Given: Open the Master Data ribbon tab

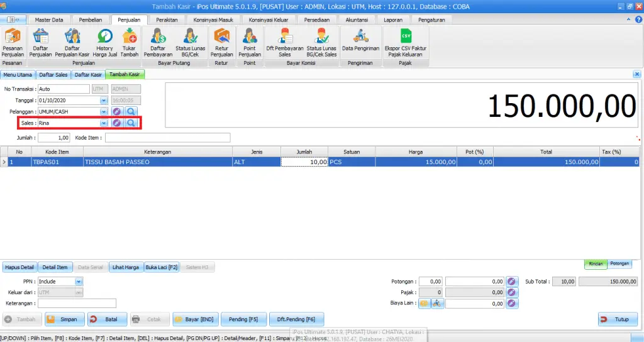Looking at the screenshot, I should point(49,19).
